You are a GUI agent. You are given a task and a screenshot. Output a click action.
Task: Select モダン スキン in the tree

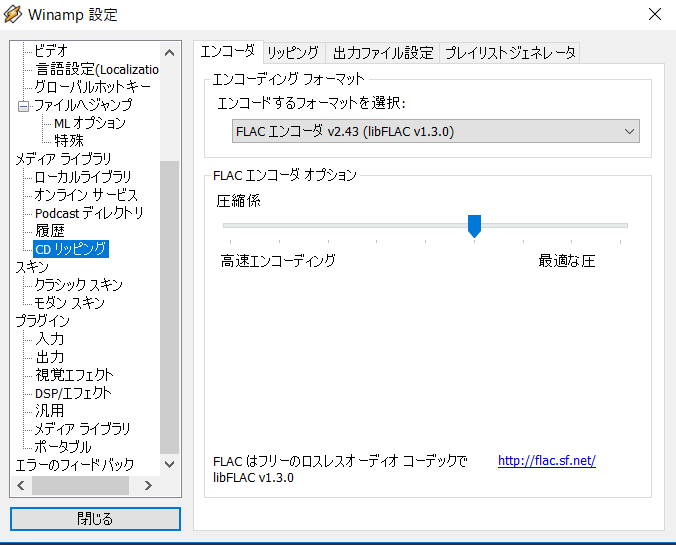coord(69,303)
